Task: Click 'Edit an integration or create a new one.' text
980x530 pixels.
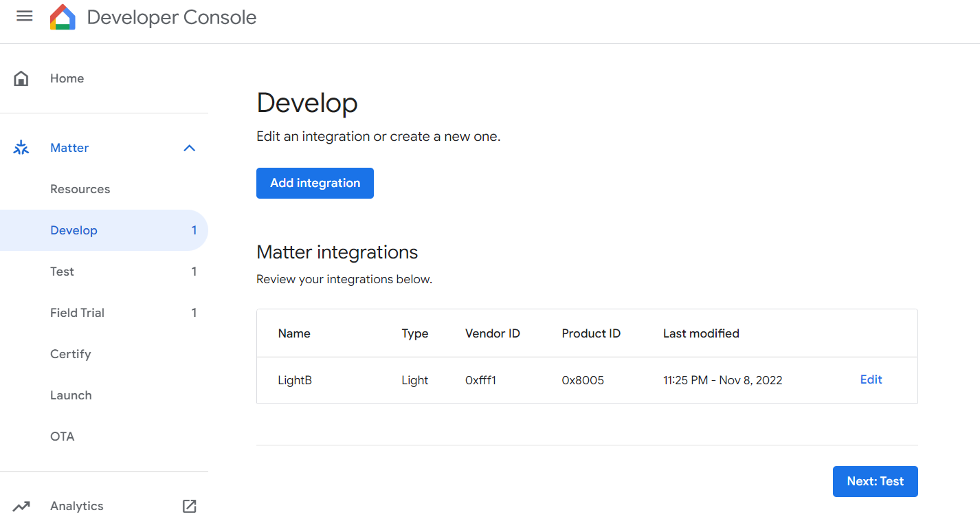Action: pos(379,136)
